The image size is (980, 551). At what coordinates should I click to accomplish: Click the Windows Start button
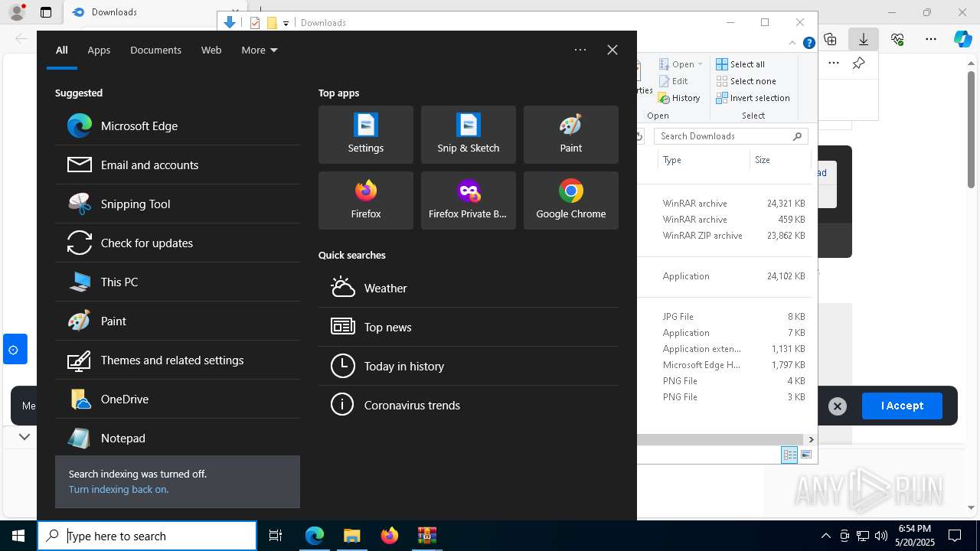[x=18, y=536]
